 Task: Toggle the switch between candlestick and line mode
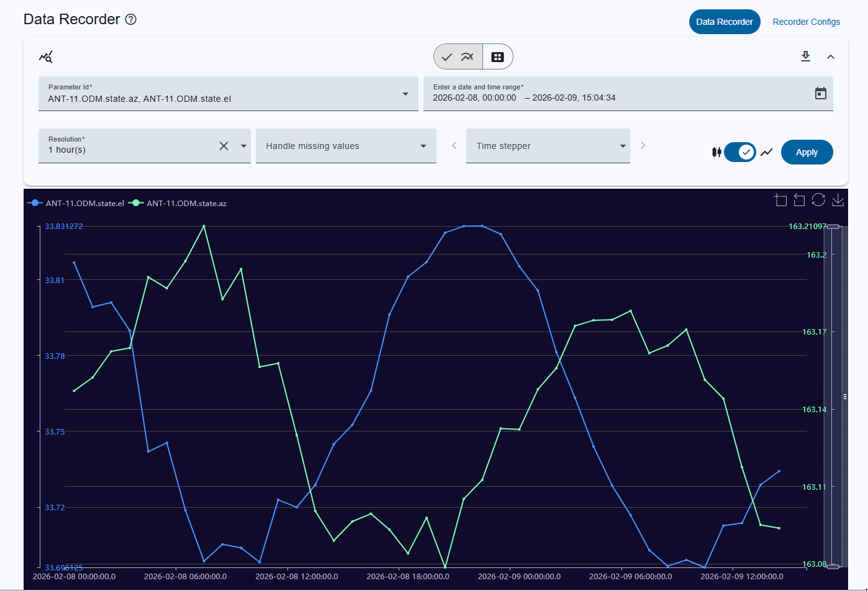click(x=740, y=152)
